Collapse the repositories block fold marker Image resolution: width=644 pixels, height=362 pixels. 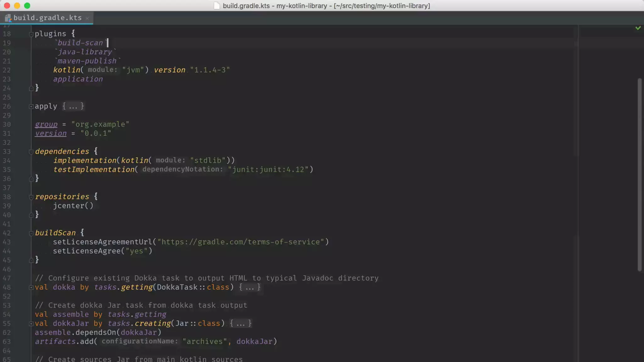(31, 197)
